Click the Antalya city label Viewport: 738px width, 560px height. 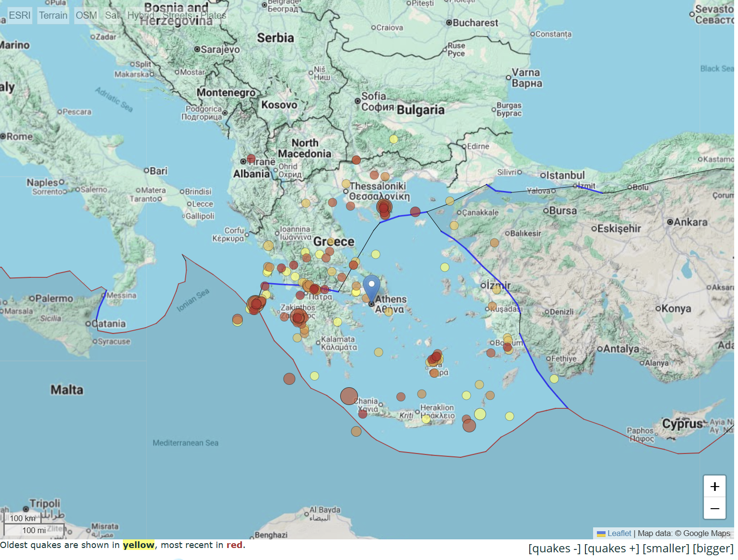coord(621,349)
